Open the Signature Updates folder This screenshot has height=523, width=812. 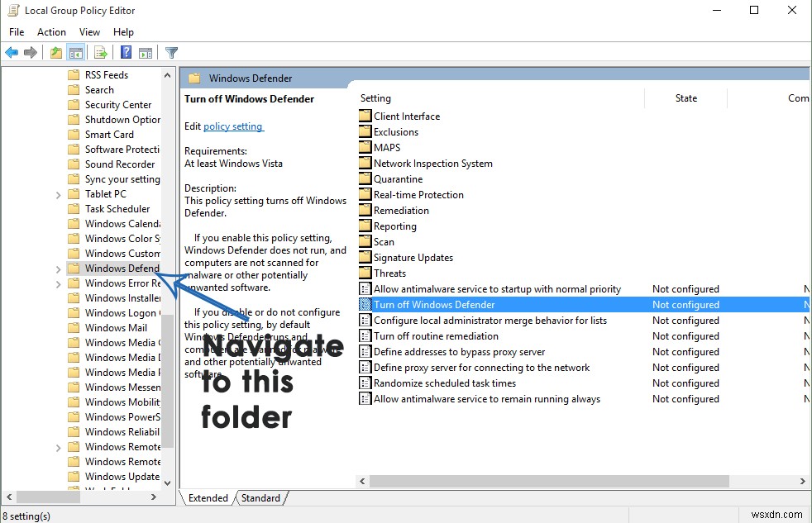point(407,258)
